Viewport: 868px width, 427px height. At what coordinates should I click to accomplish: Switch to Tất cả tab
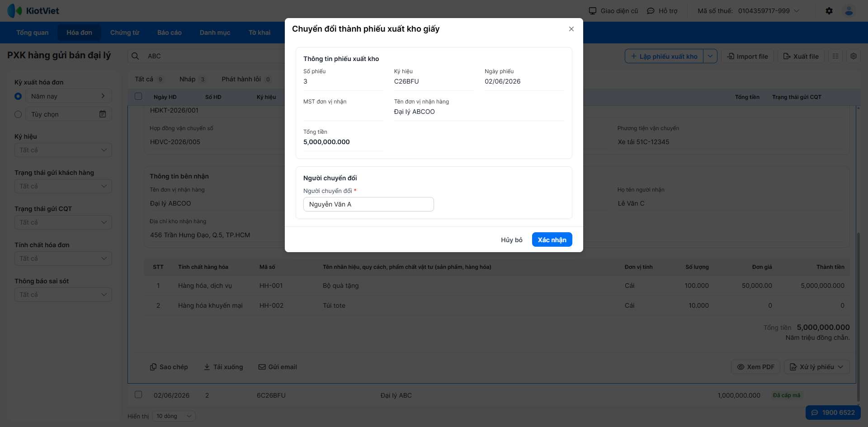point(149,79)
